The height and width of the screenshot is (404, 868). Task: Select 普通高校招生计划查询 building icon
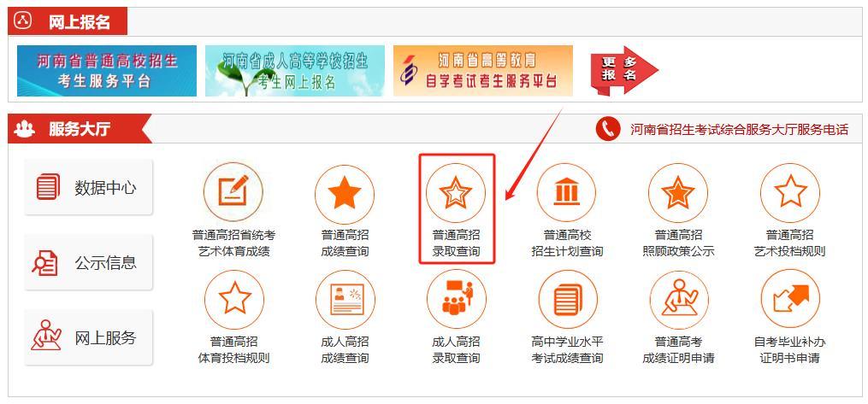566,193
